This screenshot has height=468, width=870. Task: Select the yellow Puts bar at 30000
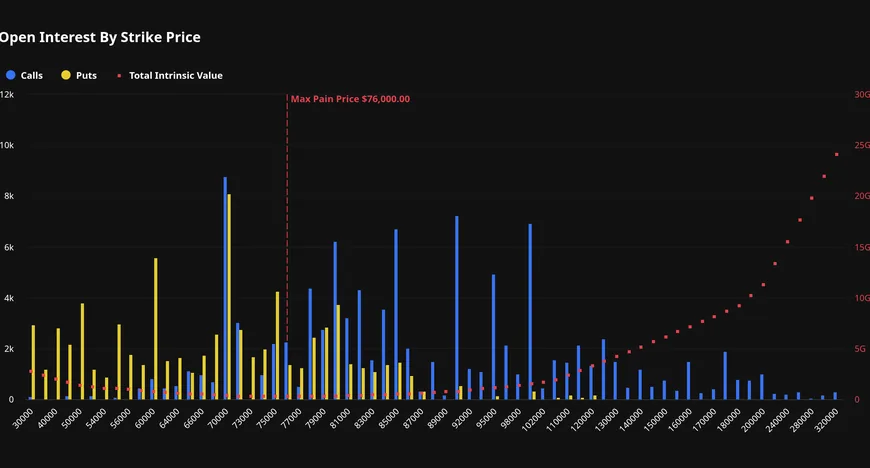(33, 362)
